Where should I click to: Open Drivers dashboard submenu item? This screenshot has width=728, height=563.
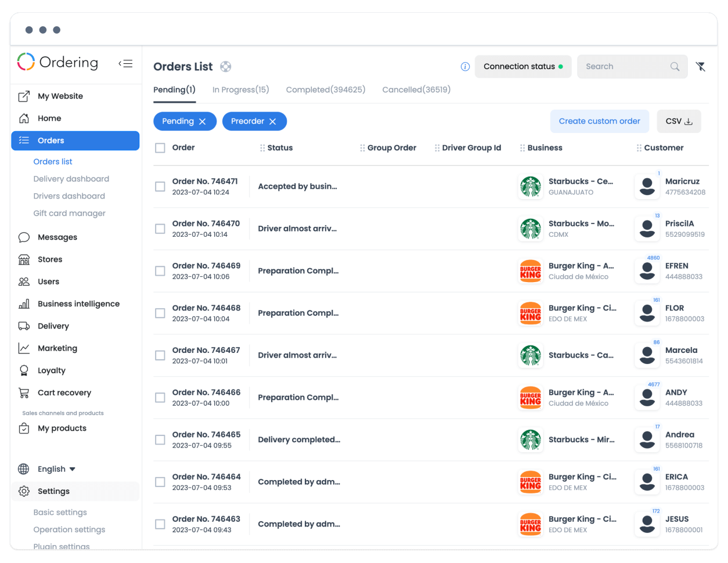click(x=69, y=196)
